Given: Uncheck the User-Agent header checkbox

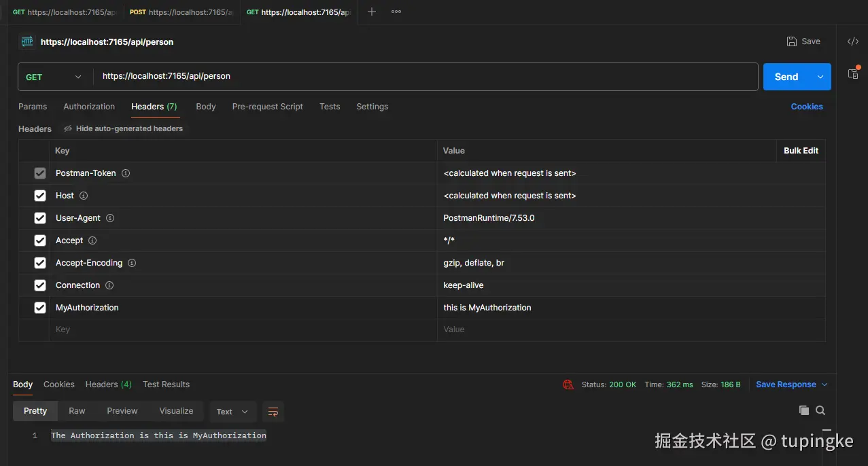Looking at the screenshot, I should (x=40, y=218).
